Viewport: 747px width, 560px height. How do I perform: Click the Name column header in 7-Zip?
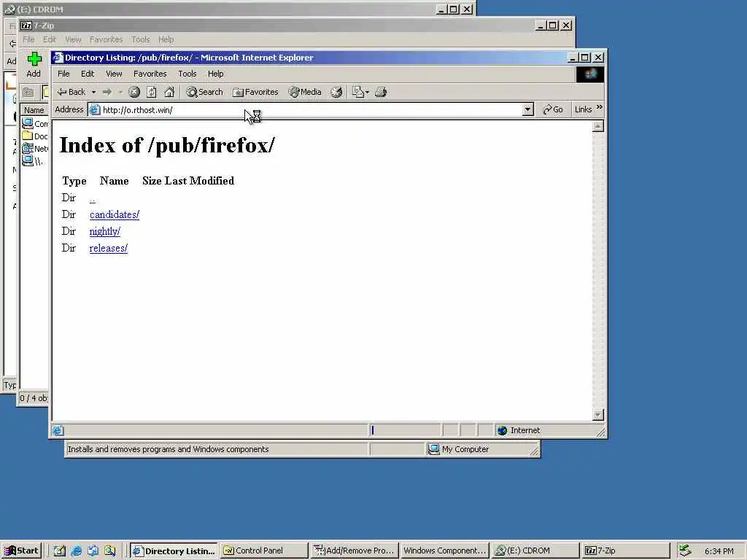(x=34, y=110)
